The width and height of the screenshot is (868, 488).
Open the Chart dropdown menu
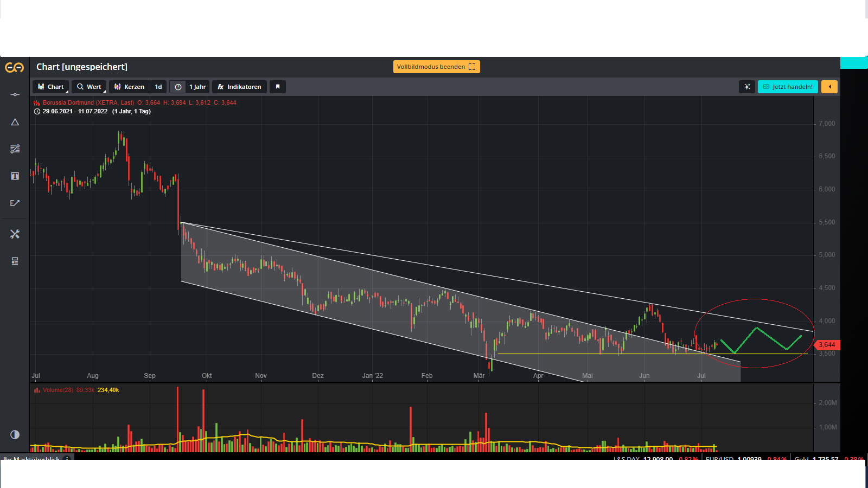click(51, 87)
